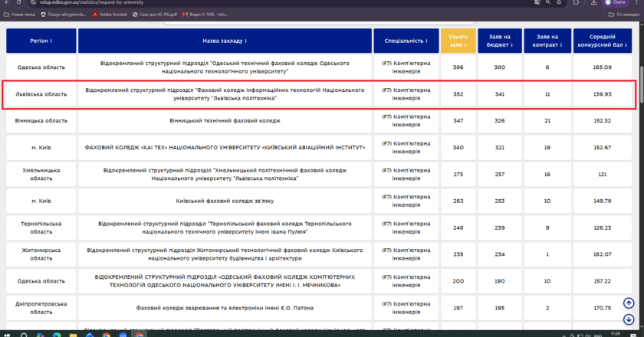Screen dimensions: 644x337
Task: Sort table by Спеціальність column
Action: tap(406, 41)
